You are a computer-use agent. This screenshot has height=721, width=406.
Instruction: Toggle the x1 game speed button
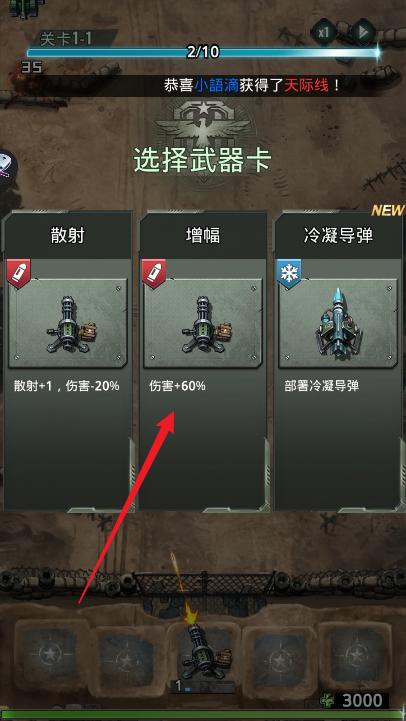pyautogui.click(x=324, y=33)
